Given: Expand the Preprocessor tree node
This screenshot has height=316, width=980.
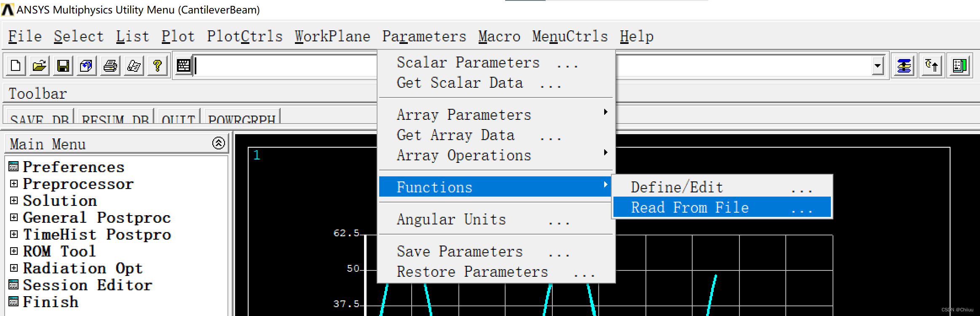Looking at the screenshot, I should coord(14,184).
